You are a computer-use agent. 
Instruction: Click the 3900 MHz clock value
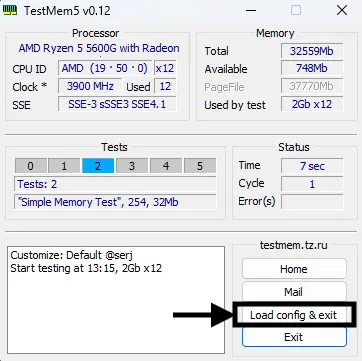point(90,86)
